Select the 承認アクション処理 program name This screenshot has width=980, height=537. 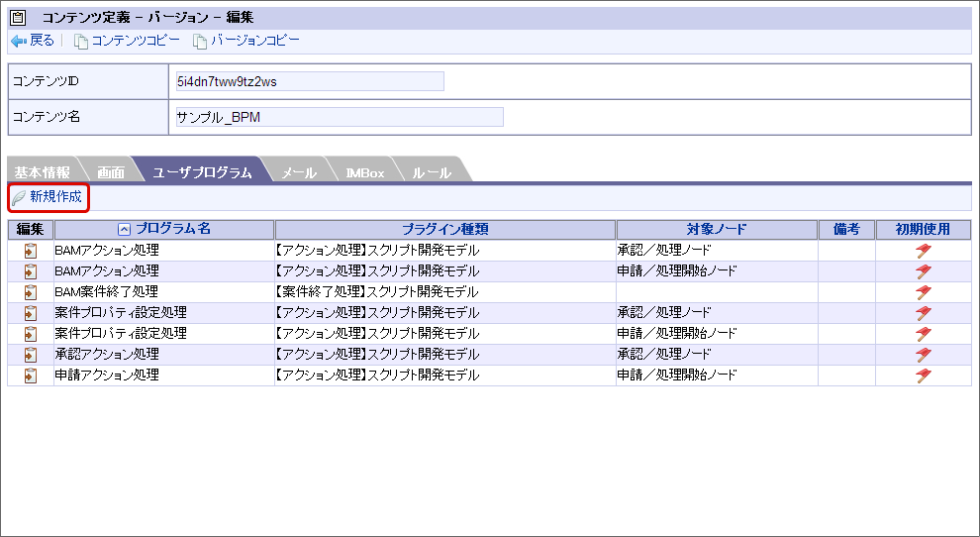click(107, 354)
